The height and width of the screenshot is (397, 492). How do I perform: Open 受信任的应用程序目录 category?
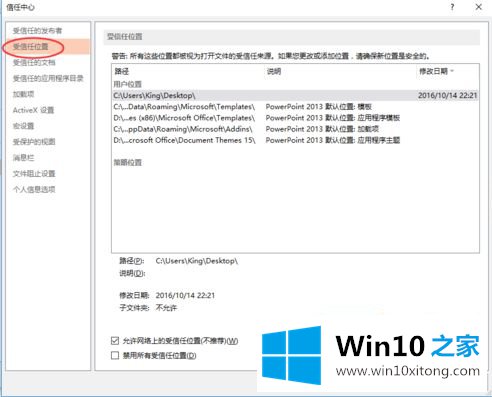click(48, 78)
